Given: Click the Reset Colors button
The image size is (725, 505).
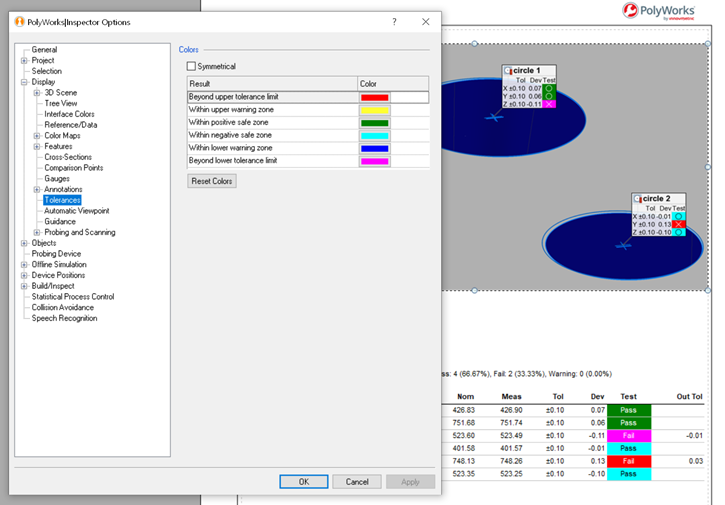Looking at the screenshot, I should click(x=212, y=181).
